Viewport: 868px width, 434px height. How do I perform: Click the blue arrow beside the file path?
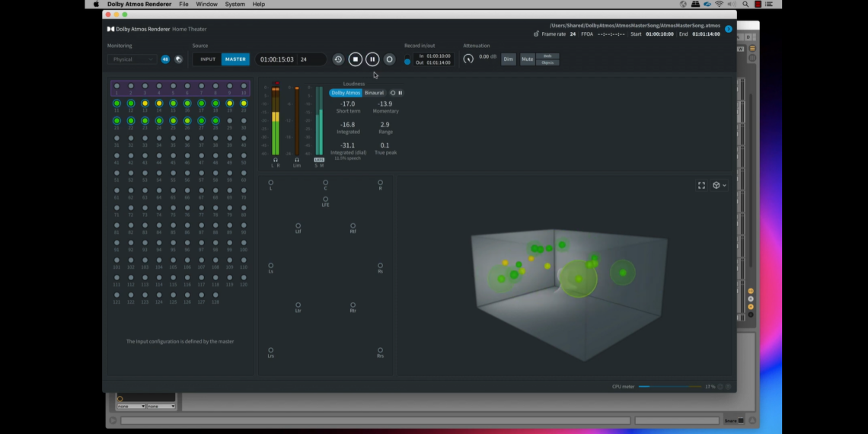728,29
